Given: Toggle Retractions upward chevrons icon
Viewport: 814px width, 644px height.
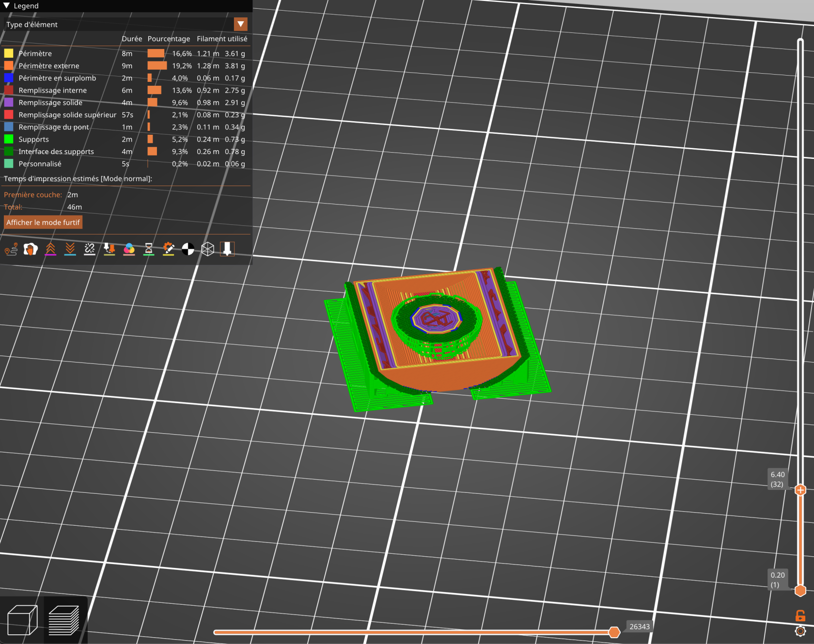Looking at the screenshot, I should point(50,249).
